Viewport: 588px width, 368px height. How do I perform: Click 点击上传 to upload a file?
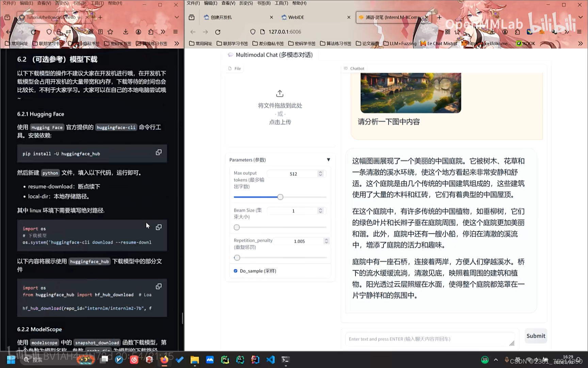(280, 122)
